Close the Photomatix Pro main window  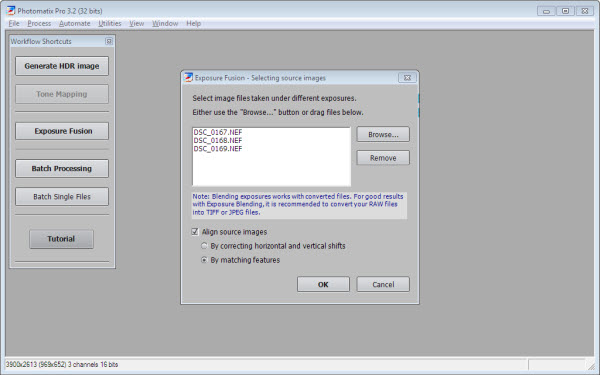point(584,11)
